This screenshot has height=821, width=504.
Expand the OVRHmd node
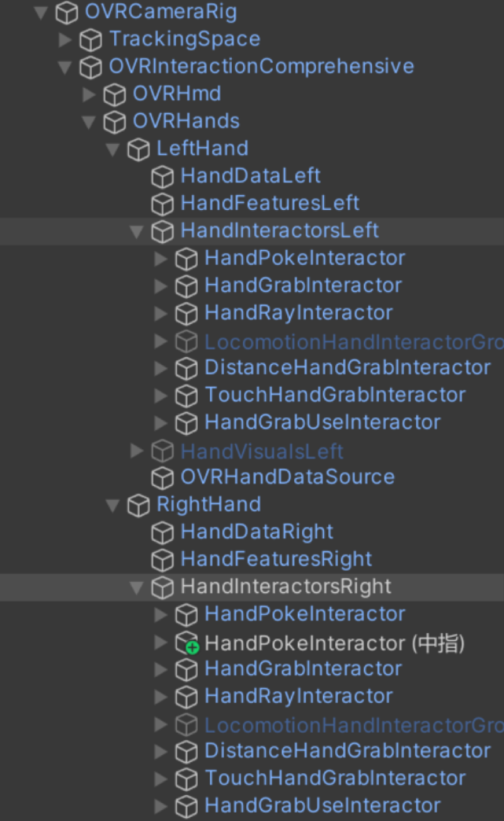(89, 95)
